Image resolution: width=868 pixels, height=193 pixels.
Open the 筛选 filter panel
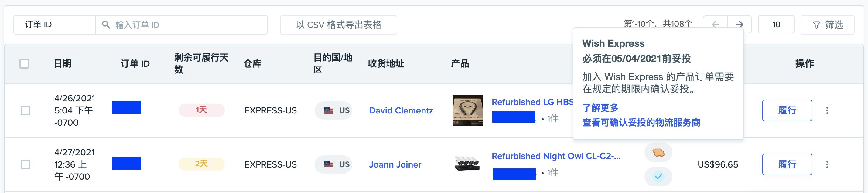[x=827, y=25]
